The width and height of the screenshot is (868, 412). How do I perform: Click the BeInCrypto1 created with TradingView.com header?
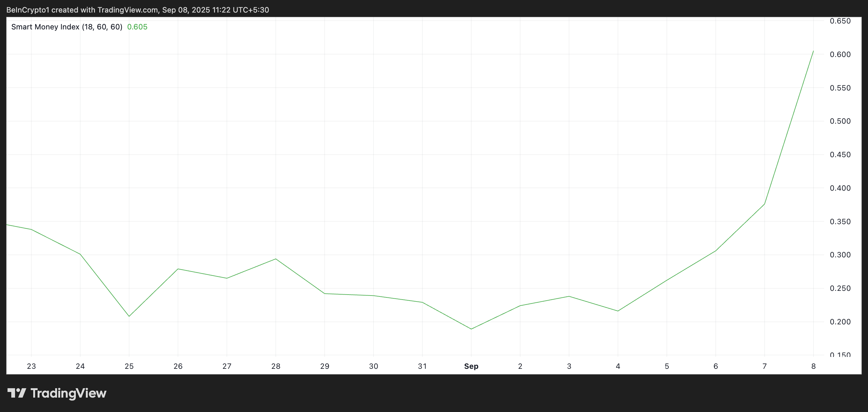[x=138, y=10]
